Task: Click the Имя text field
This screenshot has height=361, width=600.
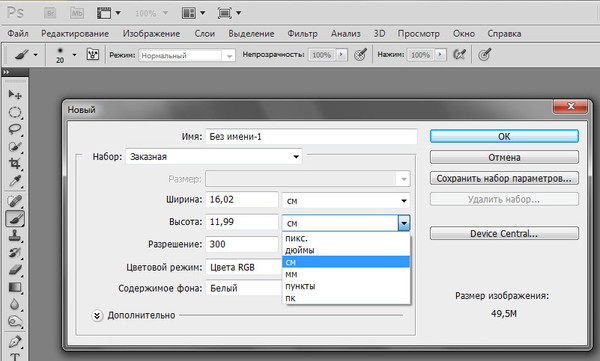Action: click(x=311, y=137)
